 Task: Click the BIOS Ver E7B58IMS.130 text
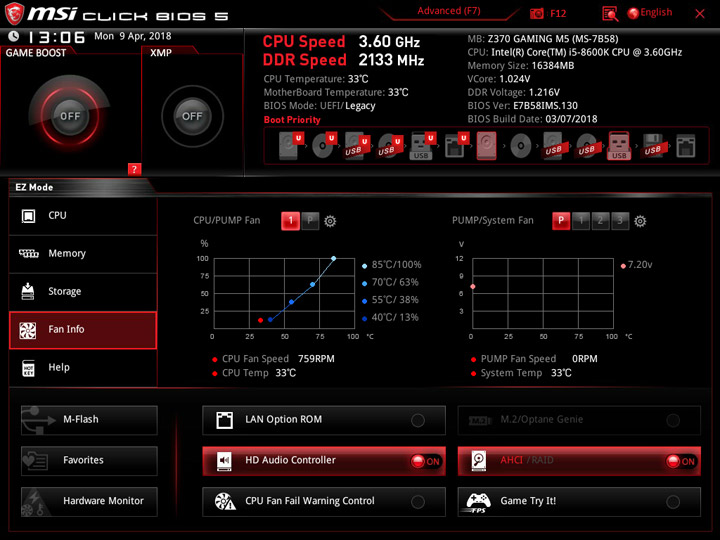[x=523, y=106]
